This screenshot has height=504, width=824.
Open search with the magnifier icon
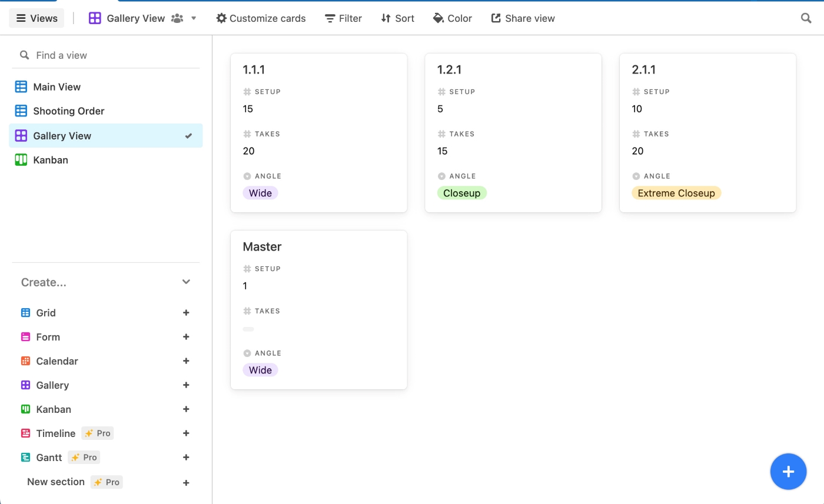806,18
